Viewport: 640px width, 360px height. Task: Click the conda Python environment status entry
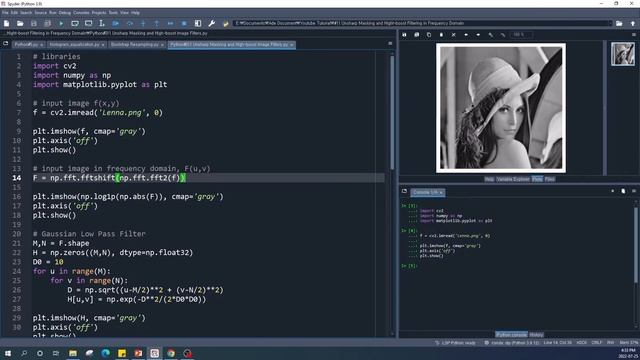point(511,343)
